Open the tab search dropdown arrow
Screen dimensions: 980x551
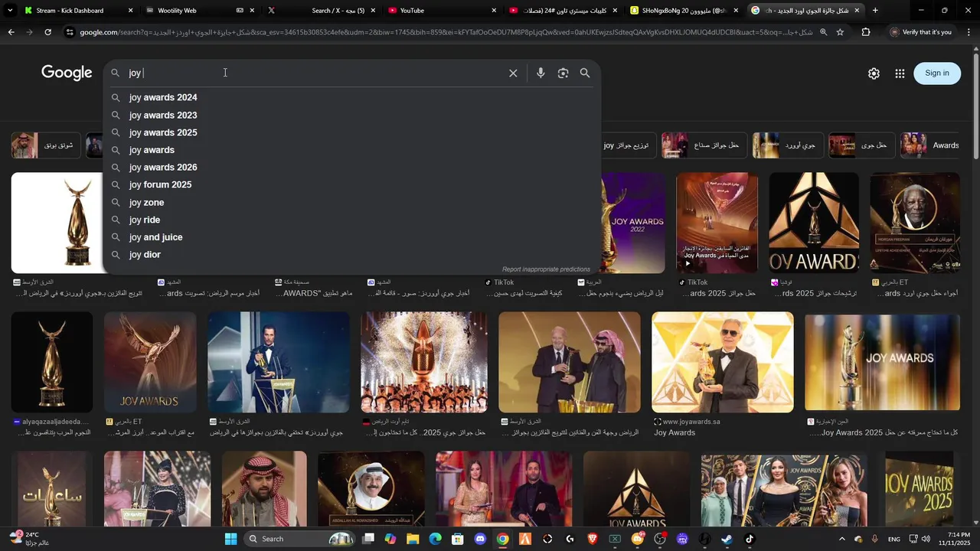[x=10, y=11]
